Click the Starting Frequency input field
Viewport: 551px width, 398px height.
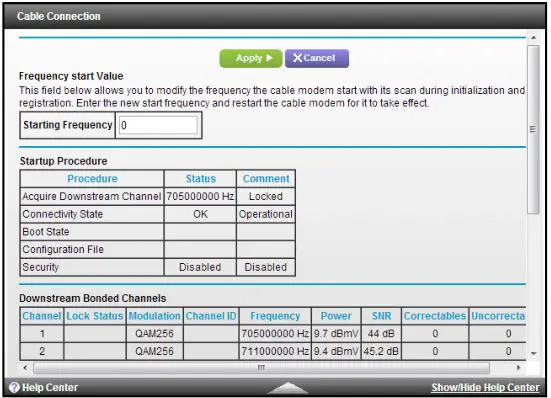pos(158,125)
